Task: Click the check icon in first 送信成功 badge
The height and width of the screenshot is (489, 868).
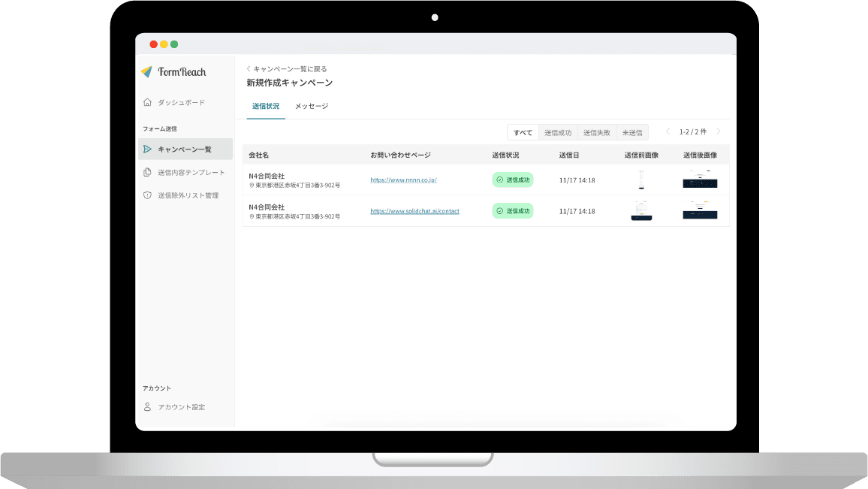Action: 500,180
